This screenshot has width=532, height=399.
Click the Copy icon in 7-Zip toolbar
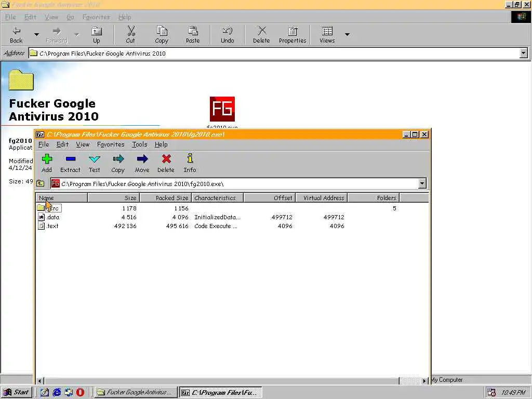[118, 163]
